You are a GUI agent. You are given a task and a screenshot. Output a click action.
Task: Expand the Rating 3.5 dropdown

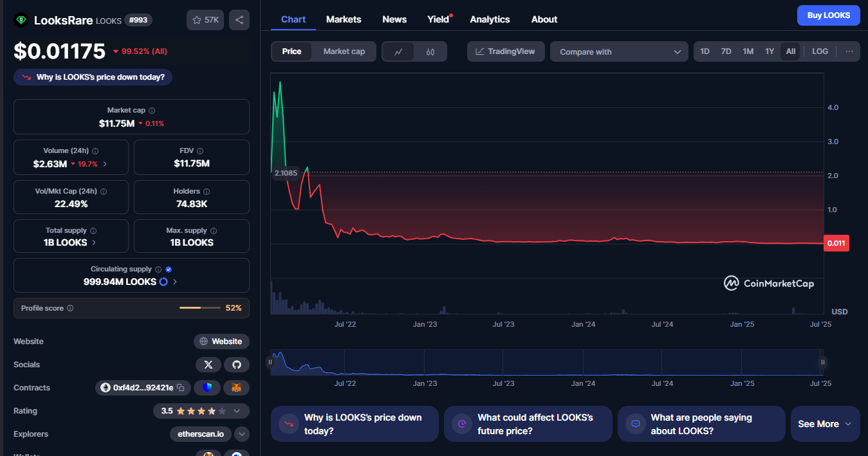point(237,411)
